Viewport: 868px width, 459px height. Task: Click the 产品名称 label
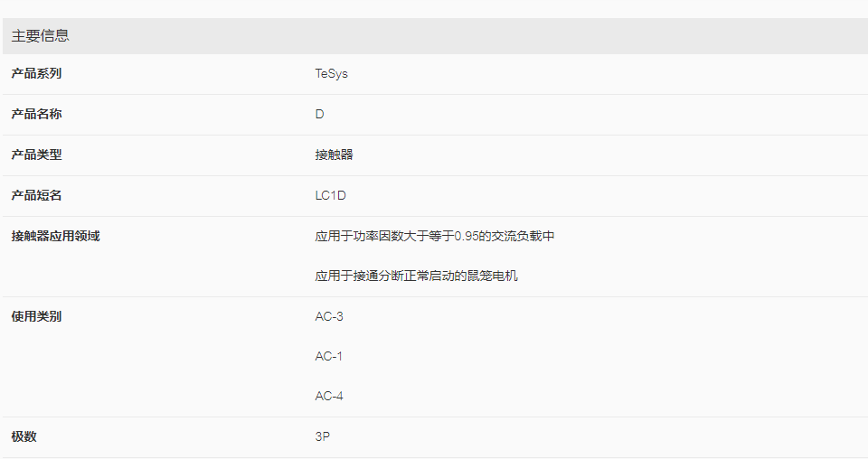click(x=36, y=114)
